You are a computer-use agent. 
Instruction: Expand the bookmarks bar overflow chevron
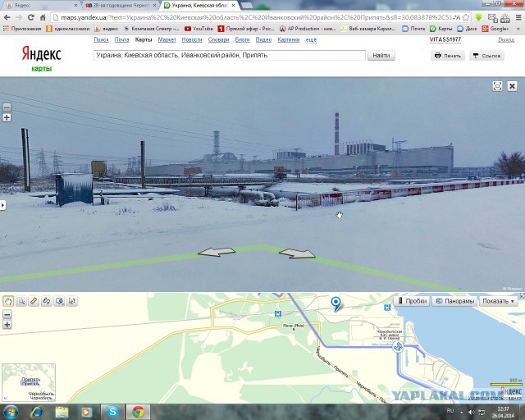click(x=518, y=29)
